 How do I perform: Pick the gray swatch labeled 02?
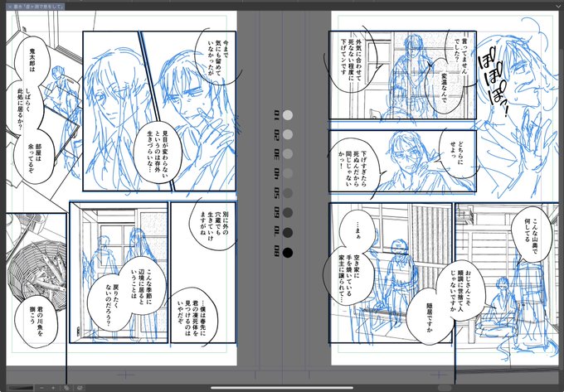tap(288, 134)
